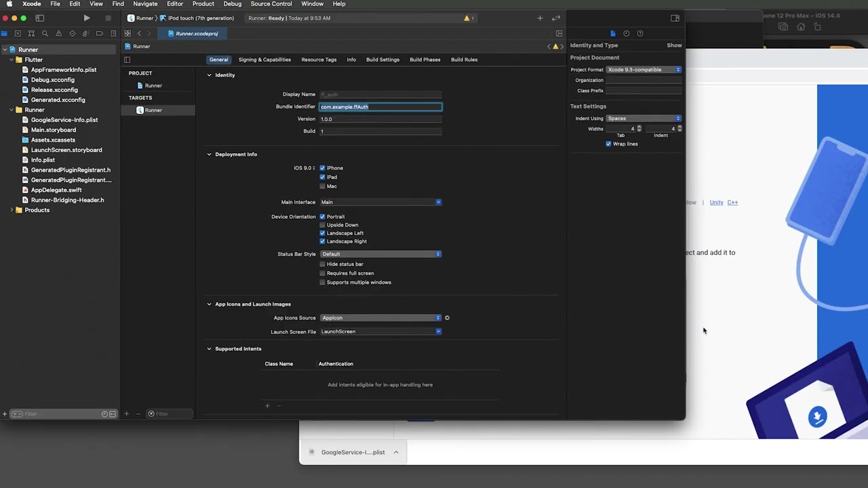Screen dimensions: 868x488
Task: Go back in editor history
Action: [x=140, y=33]
